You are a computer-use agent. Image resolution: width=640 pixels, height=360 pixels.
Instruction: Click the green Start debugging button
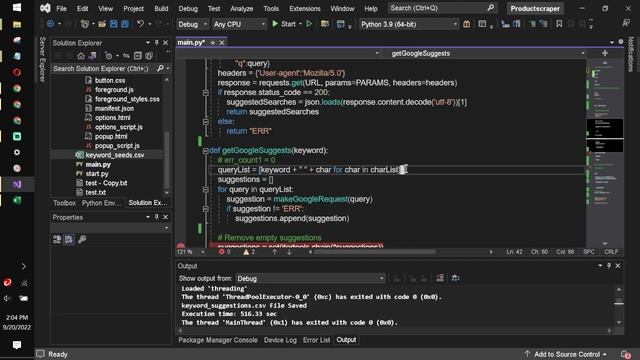(x=284, y=24)
